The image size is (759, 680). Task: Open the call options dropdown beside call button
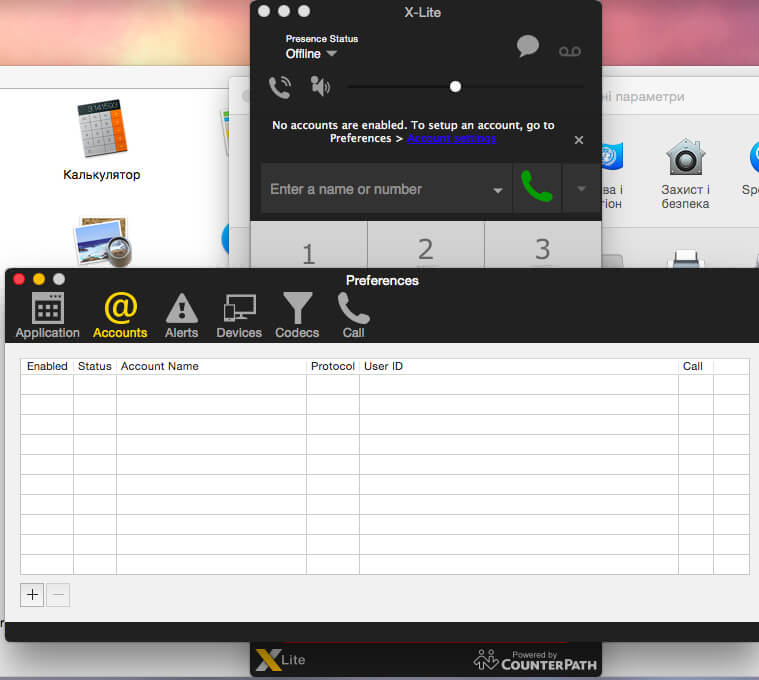tap(581, 188)
